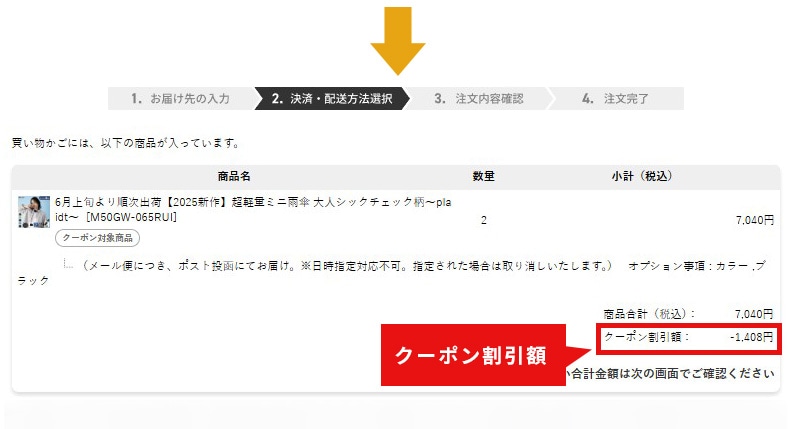Open the umbrella product thumbnail image
795x429 pixels.
(x=34, y=211)
